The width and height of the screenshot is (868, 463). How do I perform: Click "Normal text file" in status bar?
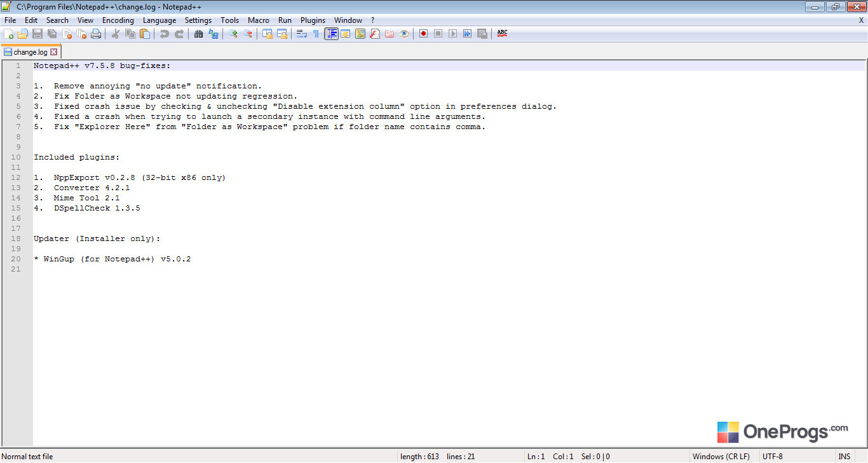(x=27, y=457)
